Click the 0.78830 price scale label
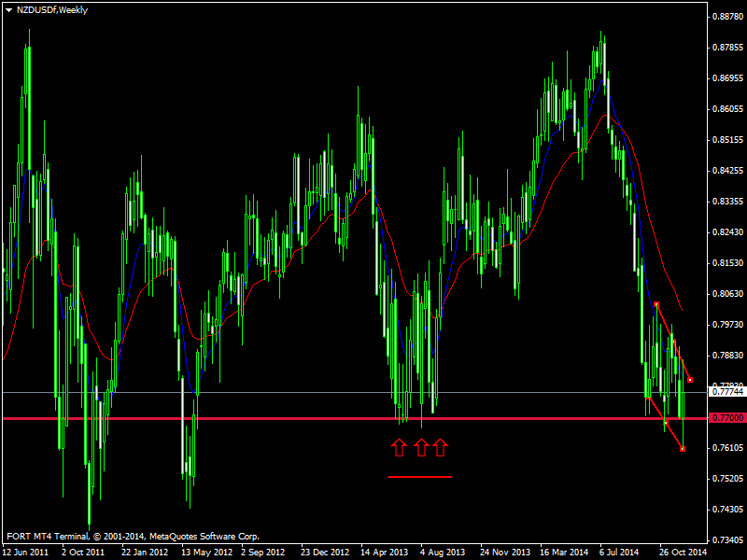 (728, 356)
